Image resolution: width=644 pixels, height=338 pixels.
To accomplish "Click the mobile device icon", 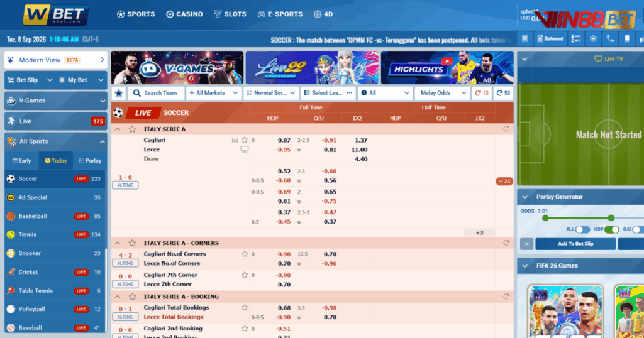I will [x=627, y=39].
